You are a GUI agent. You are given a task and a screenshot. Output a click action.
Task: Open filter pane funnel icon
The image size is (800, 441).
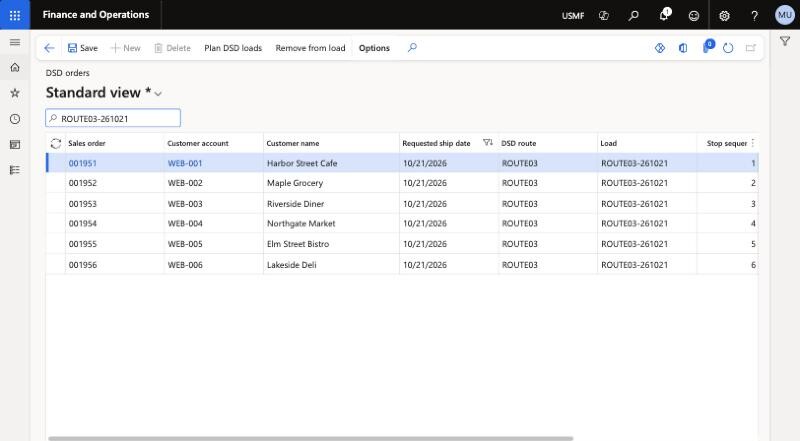785,41
